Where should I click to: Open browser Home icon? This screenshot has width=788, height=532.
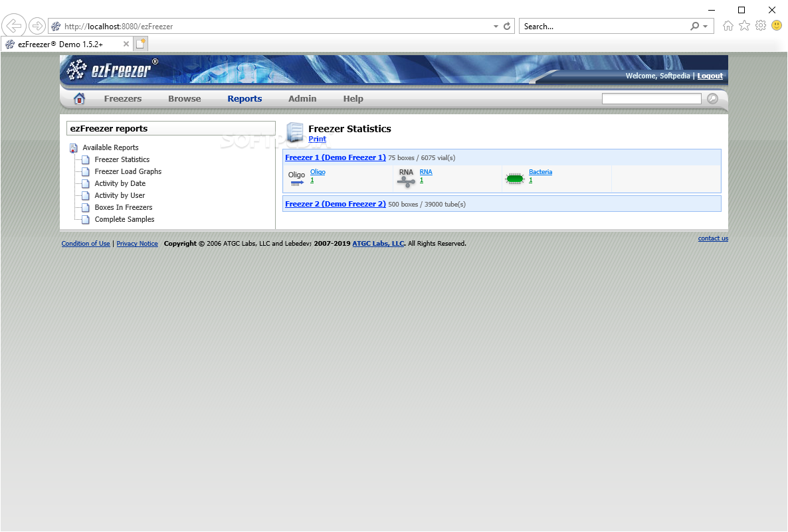point(728,26)
